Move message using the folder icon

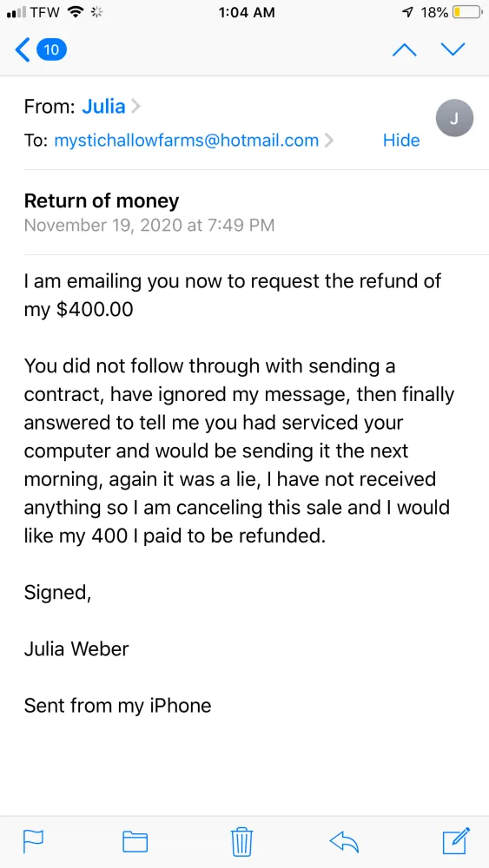(135, 841)
